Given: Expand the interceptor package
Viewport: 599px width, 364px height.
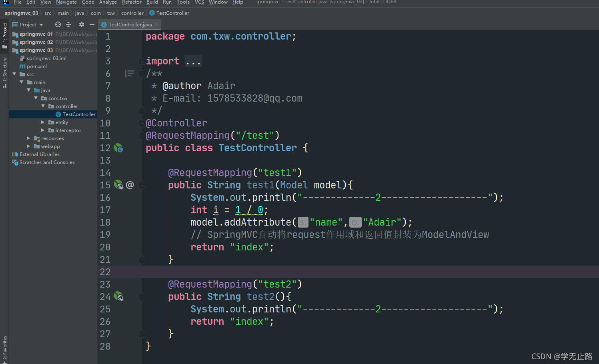Looking at the screenshot, I should point(43,130).
